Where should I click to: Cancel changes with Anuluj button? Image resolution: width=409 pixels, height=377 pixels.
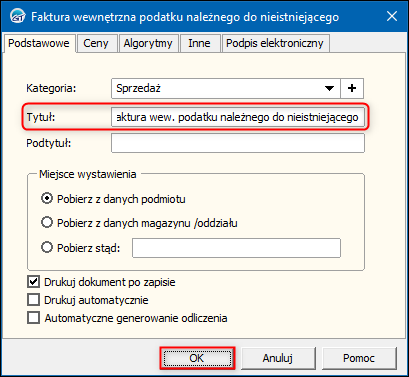coord(278,358)
